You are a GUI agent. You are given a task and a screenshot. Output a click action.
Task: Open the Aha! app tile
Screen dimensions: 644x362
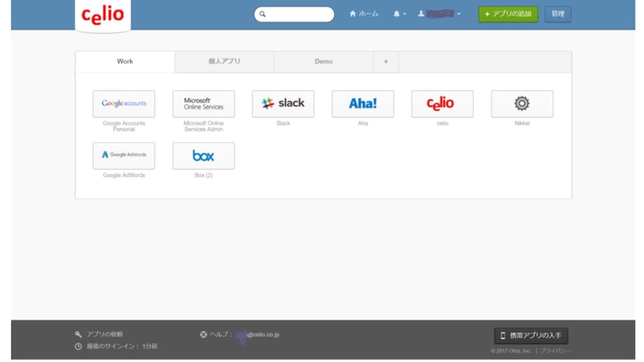pyautogui.click(x=363, y=104)
